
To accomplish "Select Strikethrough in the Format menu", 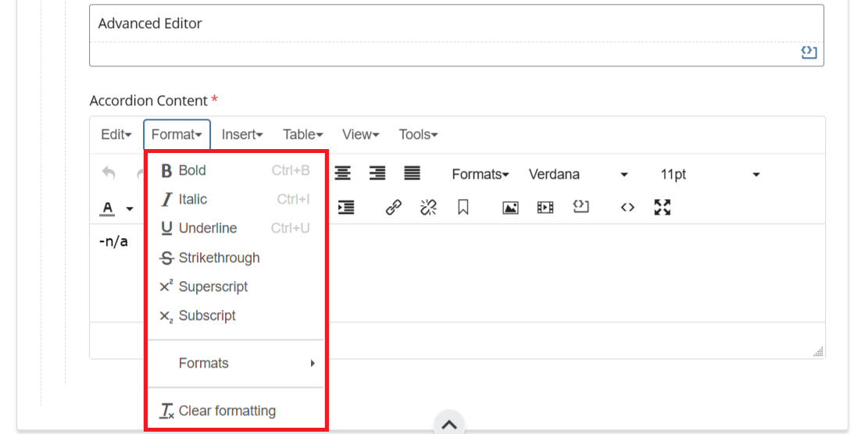I will click(x=219, y=258).
